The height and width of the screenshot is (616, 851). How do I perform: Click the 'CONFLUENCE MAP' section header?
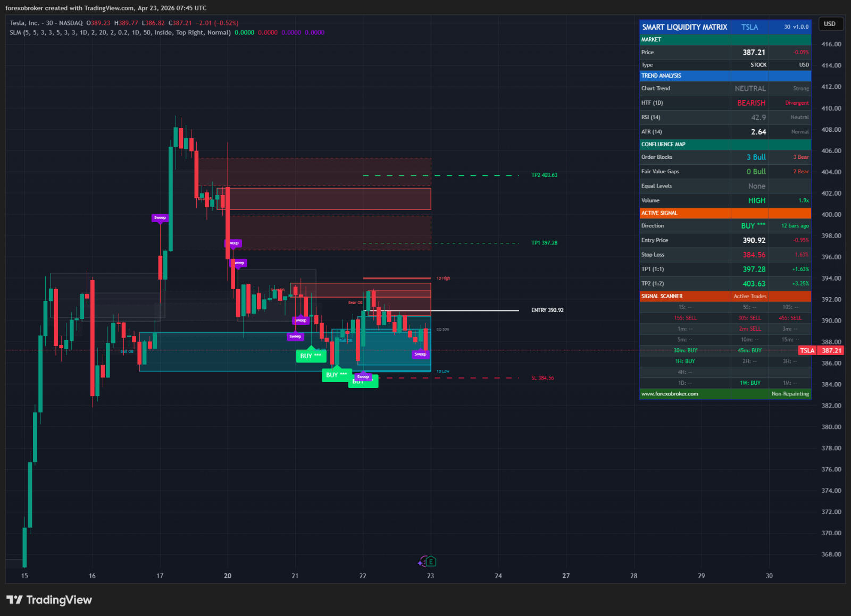(x=663, y=144)
